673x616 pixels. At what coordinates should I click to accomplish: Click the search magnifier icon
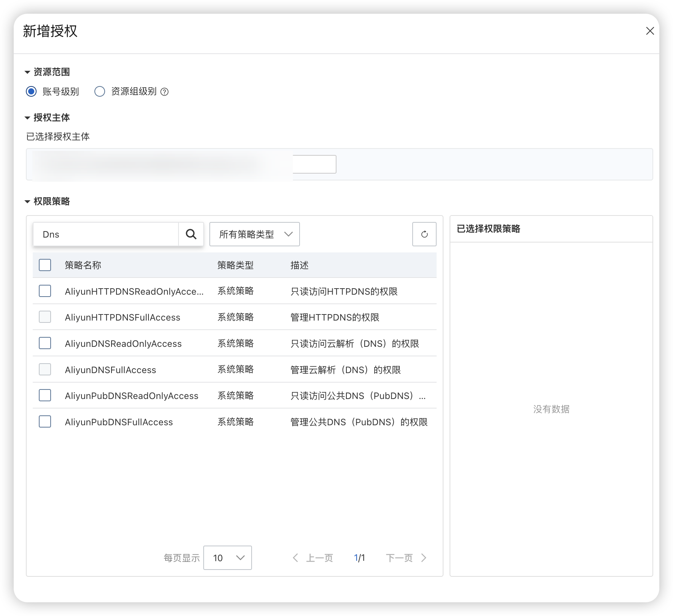[191, 234]
